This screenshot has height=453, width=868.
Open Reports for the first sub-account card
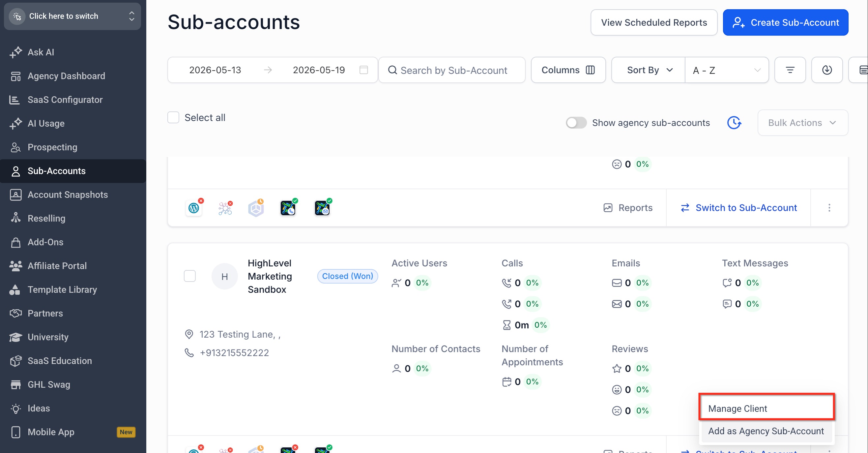628,208
